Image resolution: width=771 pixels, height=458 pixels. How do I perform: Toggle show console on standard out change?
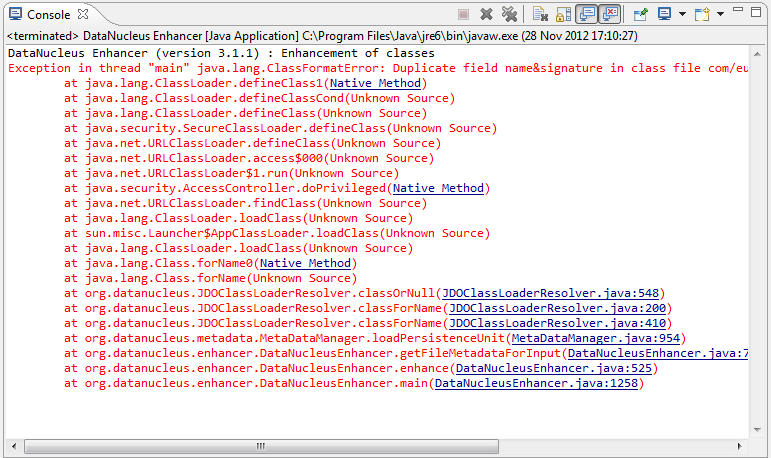(586, 14)
